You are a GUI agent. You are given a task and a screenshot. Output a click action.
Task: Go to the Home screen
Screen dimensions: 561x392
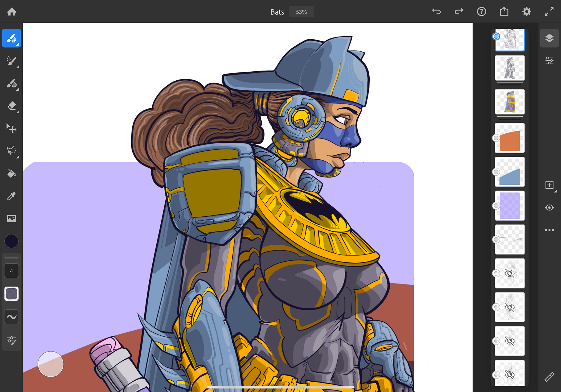(12, 12)
